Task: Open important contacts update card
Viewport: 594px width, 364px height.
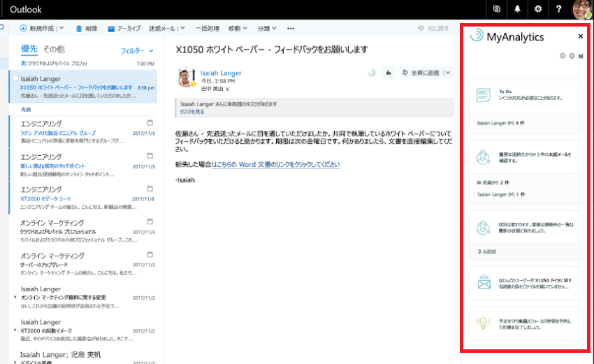Action: tap(526, 227)
